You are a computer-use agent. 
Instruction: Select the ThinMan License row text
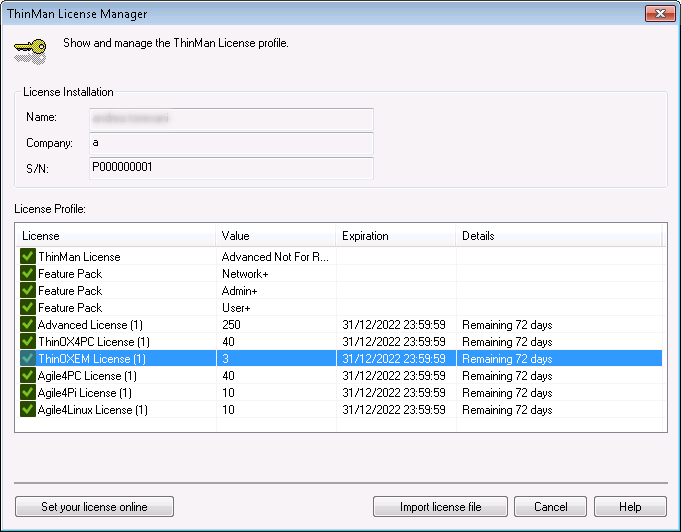pos(79,257)
